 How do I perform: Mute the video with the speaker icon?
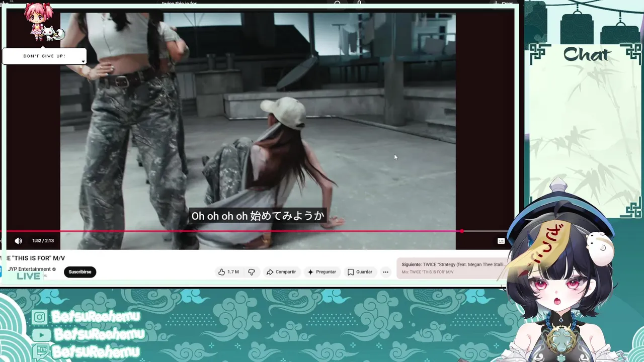point(19,241)
